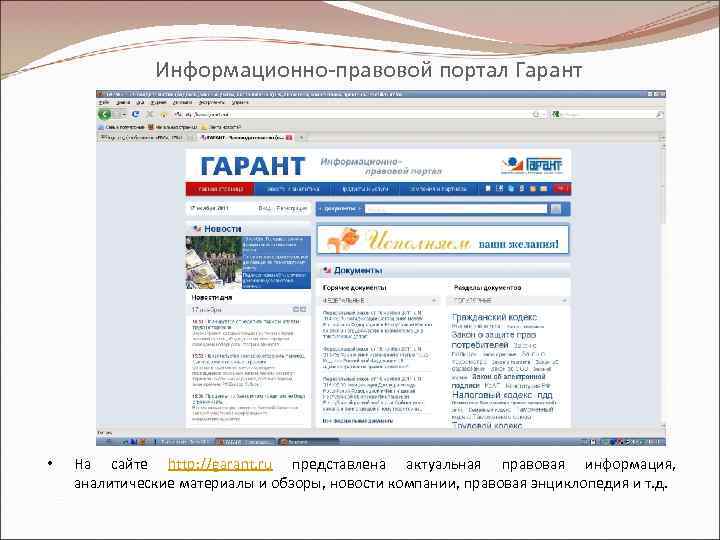
Task: Click the Гражданский кодекс tag link
Action: [x=494, y=317]
